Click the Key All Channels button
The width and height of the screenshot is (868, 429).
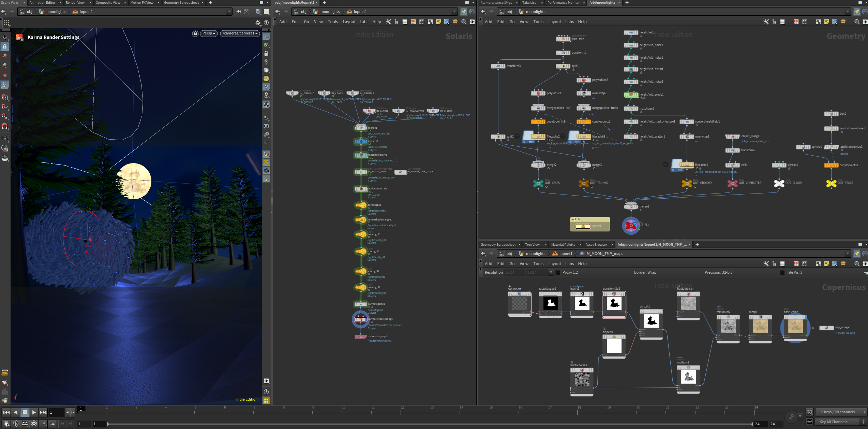point(833,422)
